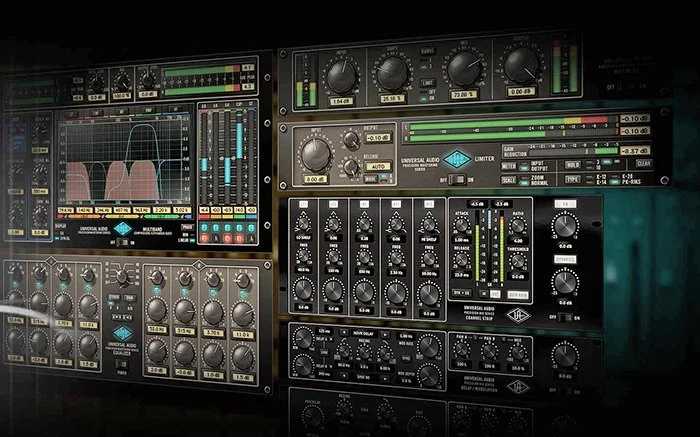The height and width of the screenshot is (437, 700).
Task: Click the Maximizer BANDS button
Action: coord(427,51)
